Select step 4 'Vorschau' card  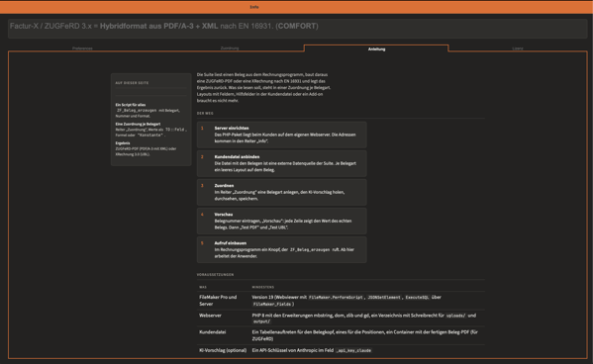282,221
